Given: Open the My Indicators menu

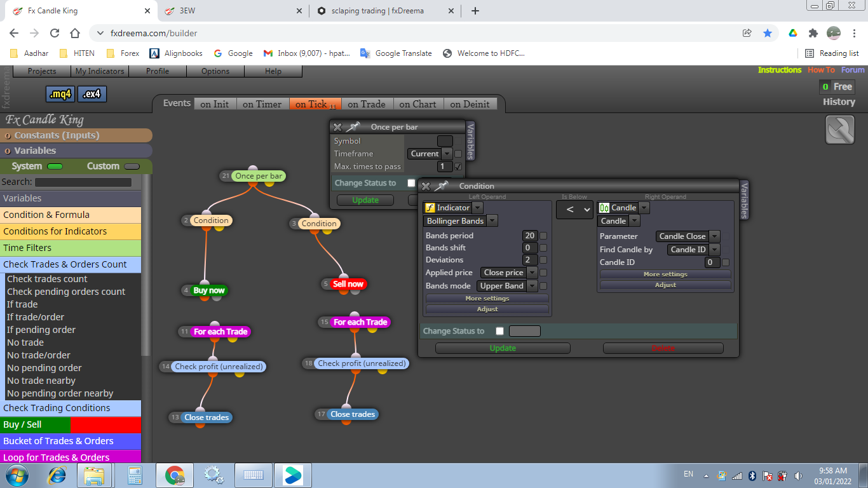Looking at the screenshot, I should [x=99, y=71].
